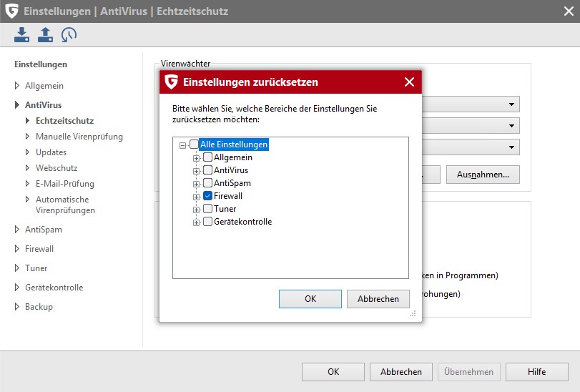Expand the Tuner node in the reset tree
Screen dimensions: 580x392
tap(196, 210)
